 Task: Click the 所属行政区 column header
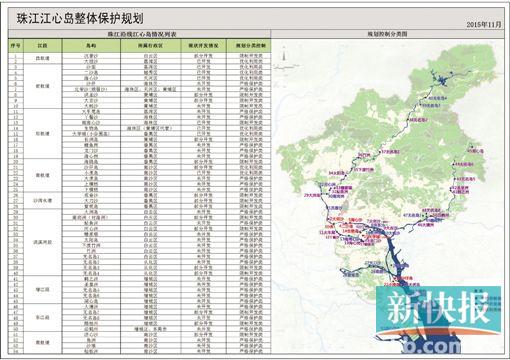151,46
